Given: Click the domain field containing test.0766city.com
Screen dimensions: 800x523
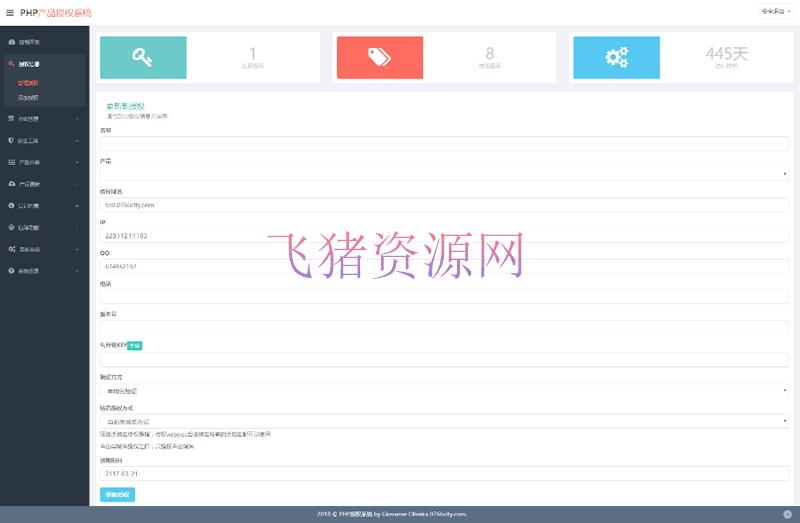Looking at the screenshot, I should [444, 205].
